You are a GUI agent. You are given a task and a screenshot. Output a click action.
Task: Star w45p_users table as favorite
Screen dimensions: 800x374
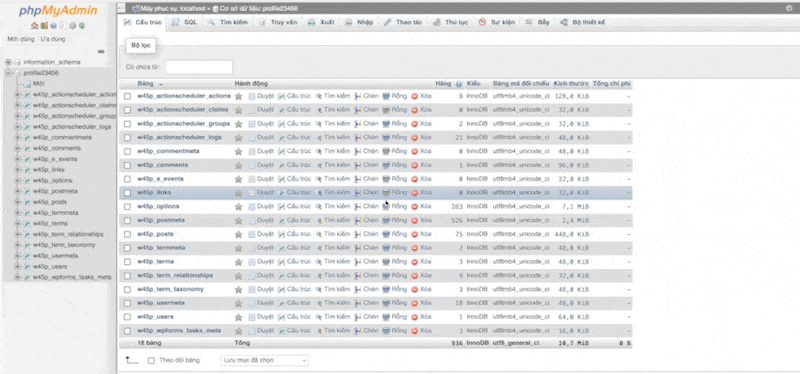pyautogui.click(x=238, y=316)
